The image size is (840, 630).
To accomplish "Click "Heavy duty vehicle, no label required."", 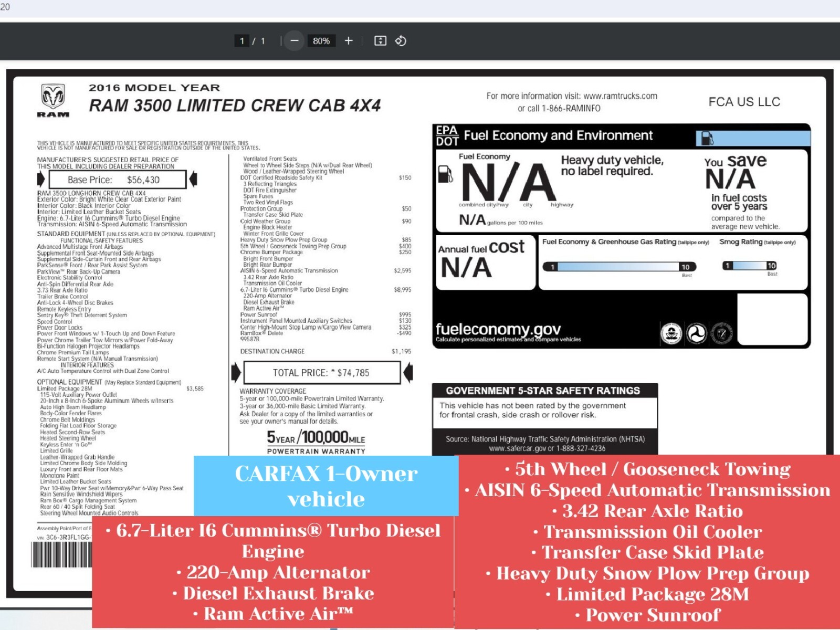I will (x=612, y=165).
